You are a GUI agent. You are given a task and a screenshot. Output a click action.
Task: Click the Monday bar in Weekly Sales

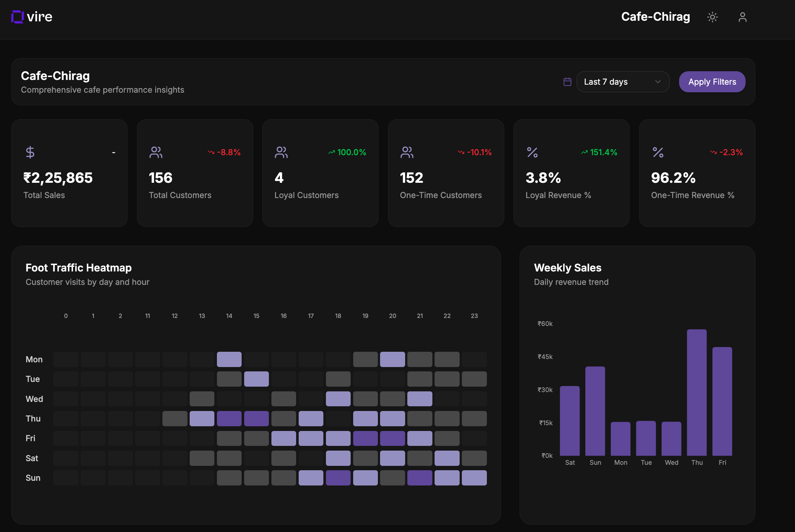[x=621, y=439]
